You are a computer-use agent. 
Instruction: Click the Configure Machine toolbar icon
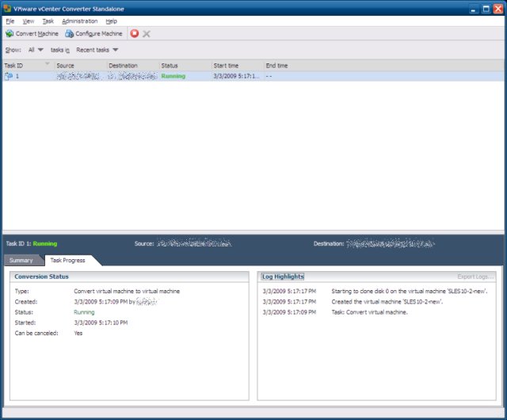[69, 34]
